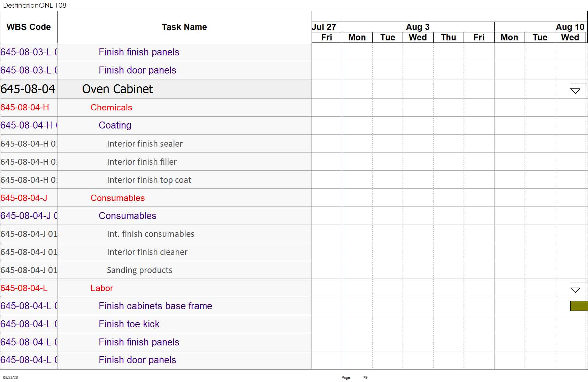Click the Thu day header under Aug 3
This screenshot has height=382, width=588.
tap(449, 37)
